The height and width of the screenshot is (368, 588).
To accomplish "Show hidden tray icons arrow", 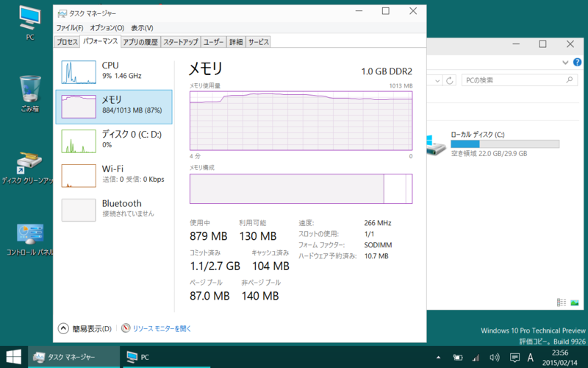I will (438, 358).
